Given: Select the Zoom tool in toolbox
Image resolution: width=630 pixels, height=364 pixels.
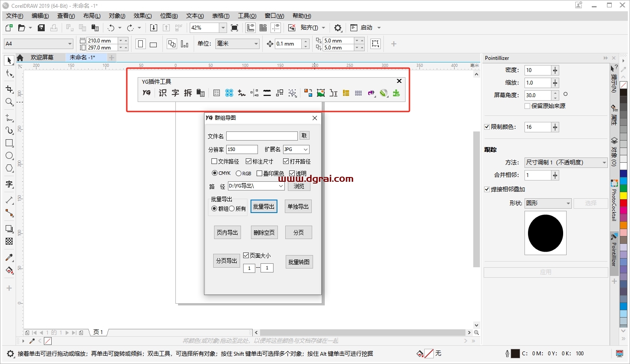Looking at the screenshot, I should (x=9, y=102).
